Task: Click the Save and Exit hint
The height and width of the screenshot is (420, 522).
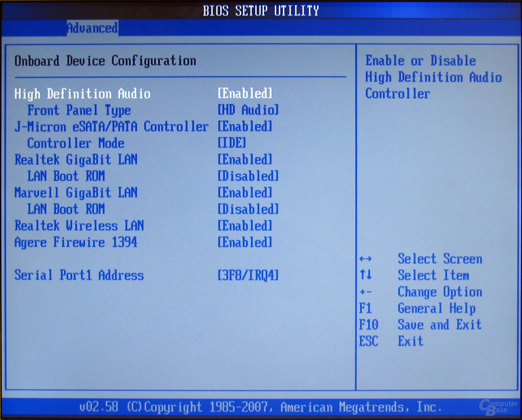Action: [x=440, y=325]
